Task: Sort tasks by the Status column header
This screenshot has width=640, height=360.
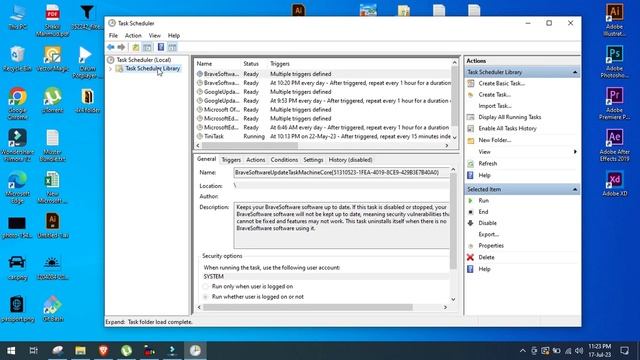Action: pos(251,64)
